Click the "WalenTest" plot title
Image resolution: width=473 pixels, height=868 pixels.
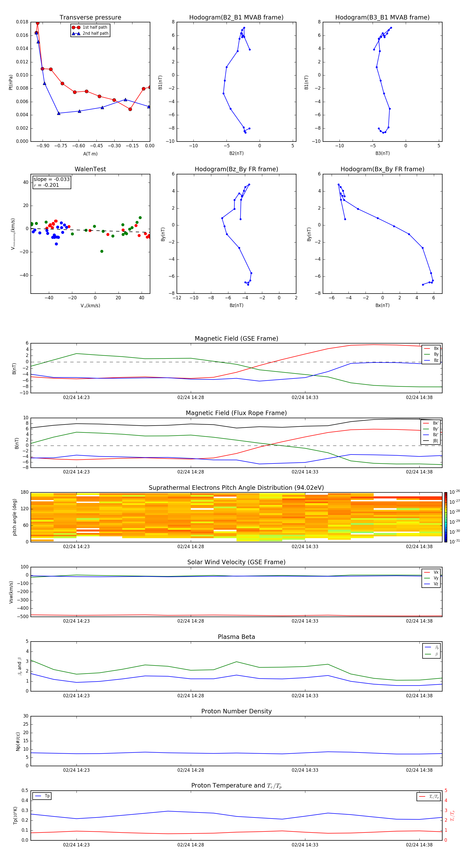90,169
